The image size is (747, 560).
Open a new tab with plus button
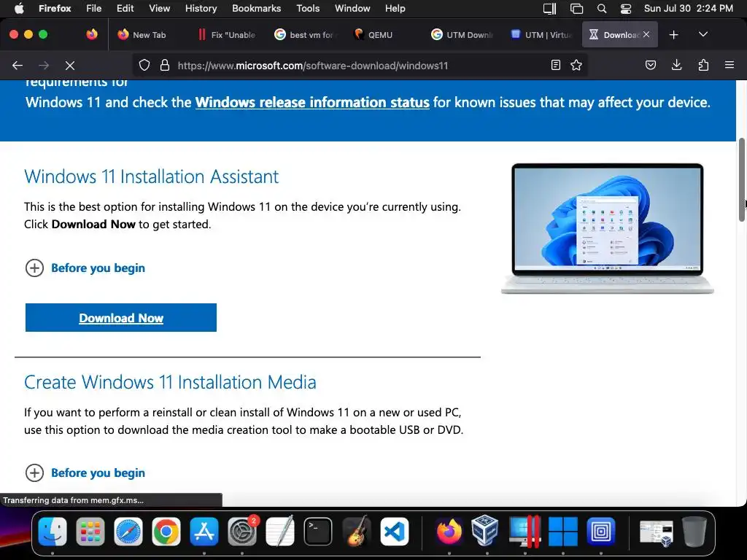tap(673, 35)
